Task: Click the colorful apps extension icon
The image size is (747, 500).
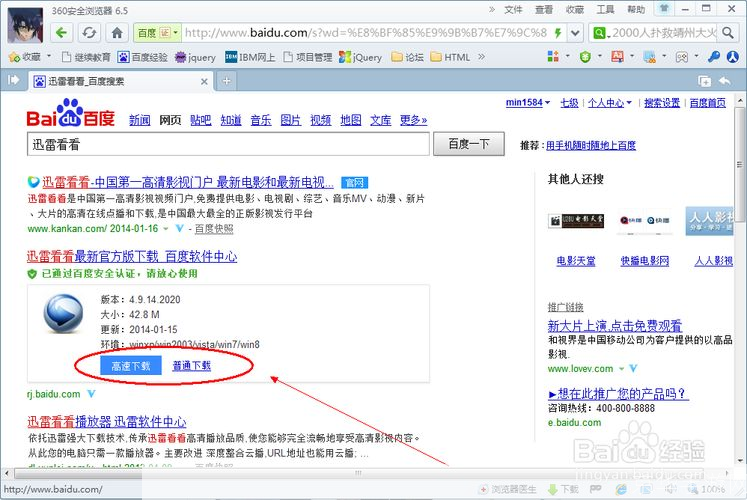Action: click(553, 57)
